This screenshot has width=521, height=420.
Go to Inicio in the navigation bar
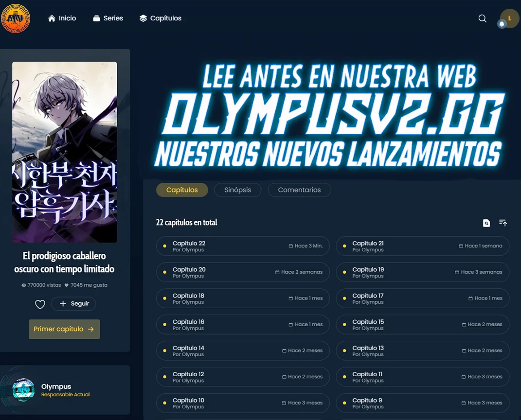(62, 18)
